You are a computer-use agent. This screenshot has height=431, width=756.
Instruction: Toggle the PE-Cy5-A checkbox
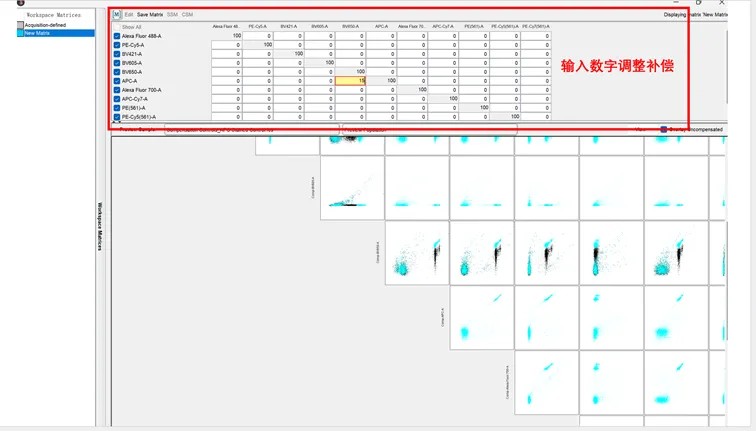pyautogui.click(x=117, y=45)
